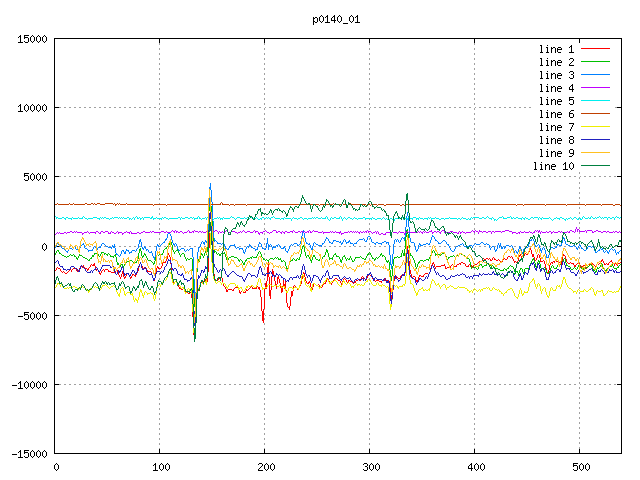Image resolution: width=640 pixels, height=480 pixels.
Task: Show or hide line 6 in legend
Action: pyautogui.click(x=556, y=114)
